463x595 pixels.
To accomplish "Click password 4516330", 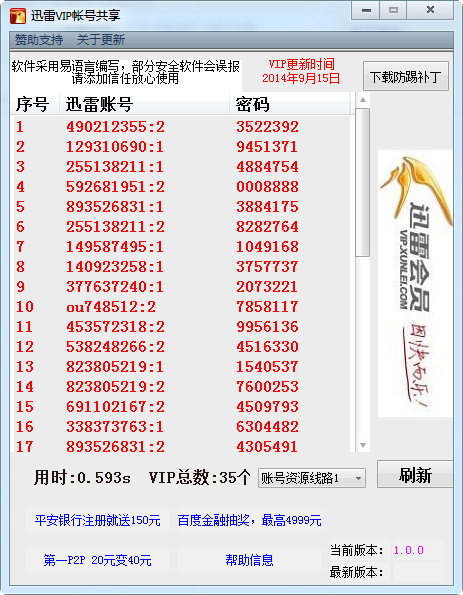I will point(268,347).
